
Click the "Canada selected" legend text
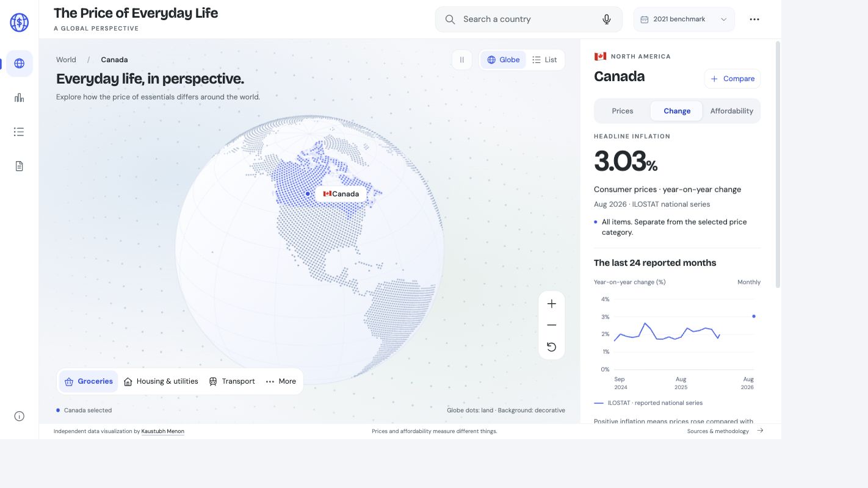88,411
